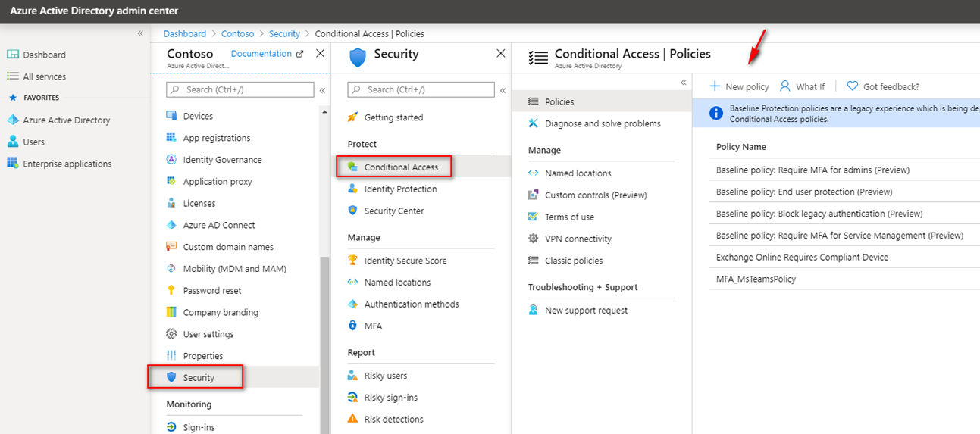Viewport: 980px width, 434px height.
Task: Open Baseline policy: End user protection
Action: [804, 192]
